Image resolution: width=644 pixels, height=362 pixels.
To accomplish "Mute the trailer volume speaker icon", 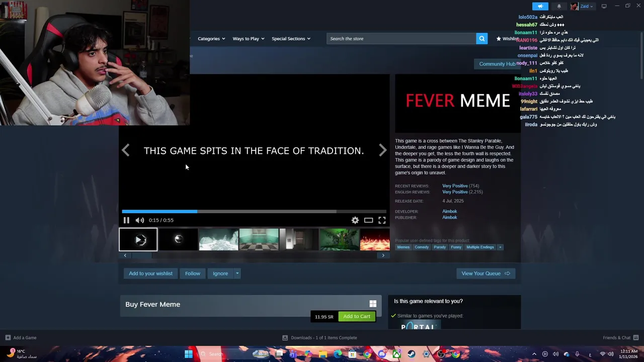I will 140,220.
